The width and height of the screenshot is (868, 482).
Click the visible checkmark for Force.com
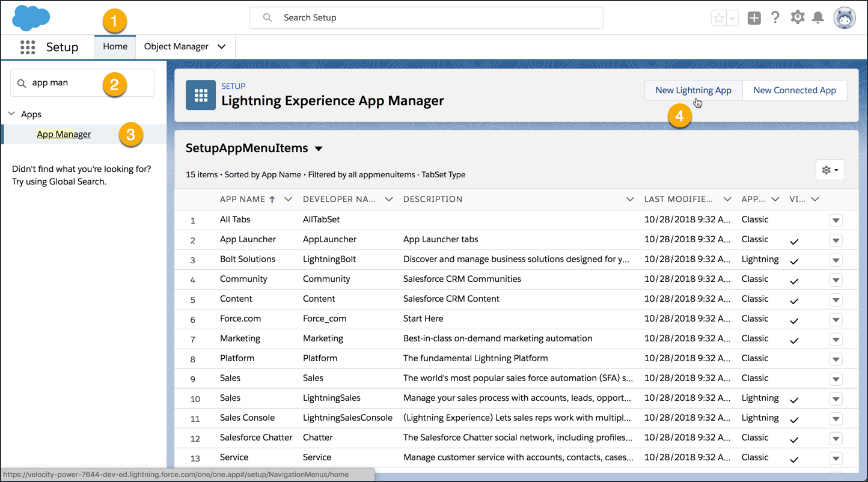click(794, 321)
